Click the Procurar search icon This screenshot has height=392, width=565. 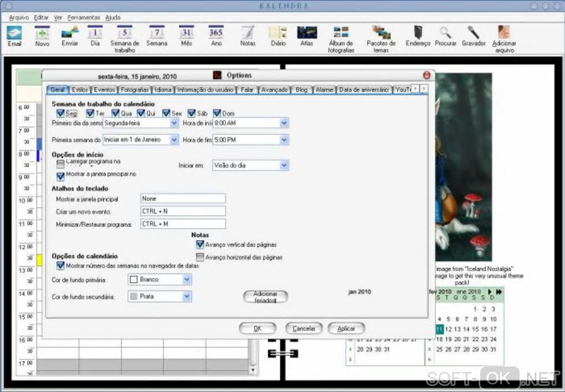point(445,36)
